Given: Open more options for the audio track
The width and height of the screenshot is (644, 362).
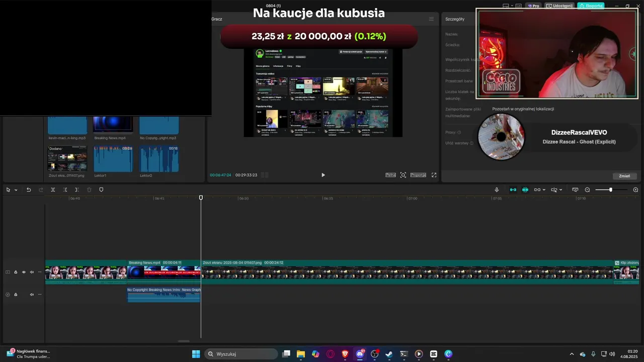Looking at the screenshot, I should [x=40, y=294].
